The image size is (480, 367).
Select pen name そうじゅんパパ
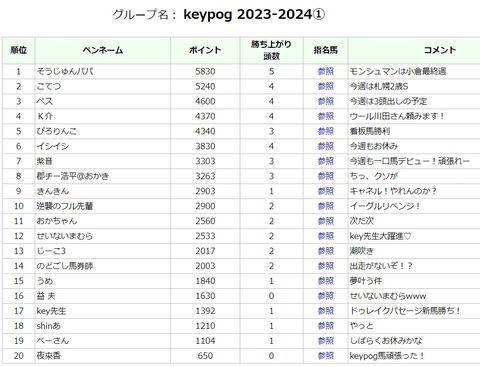65,71
